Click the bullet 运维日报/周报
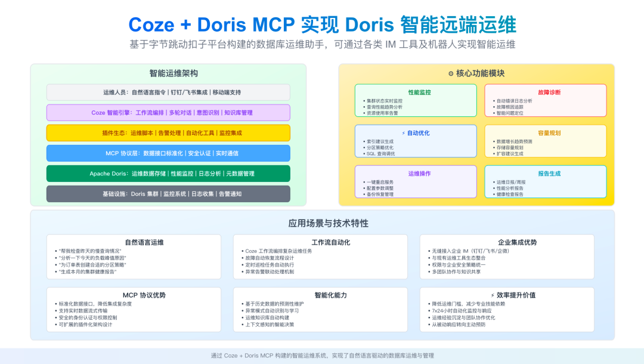Viewport: 644px width, 364px height. 511,182
